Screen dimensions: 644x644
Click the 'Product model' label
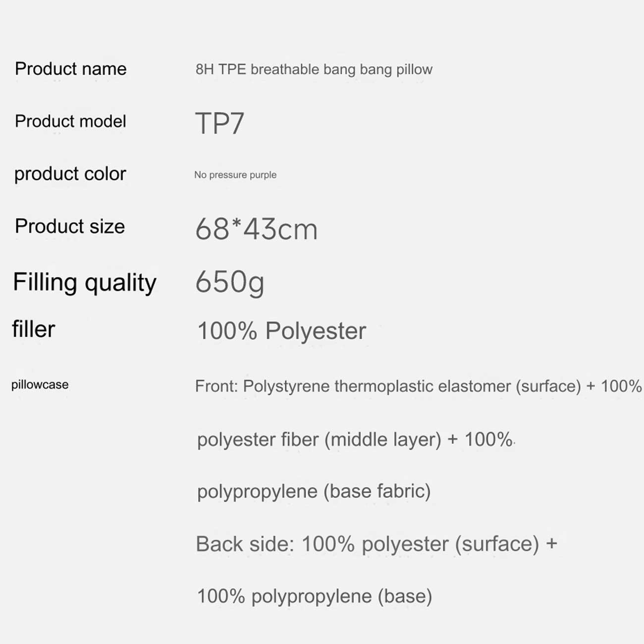click(x=70, y=121)
